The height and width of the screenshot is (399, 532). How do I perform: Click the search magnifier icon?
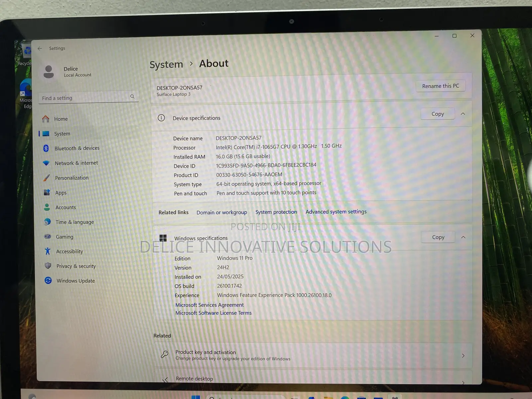(x=132, y=96)
